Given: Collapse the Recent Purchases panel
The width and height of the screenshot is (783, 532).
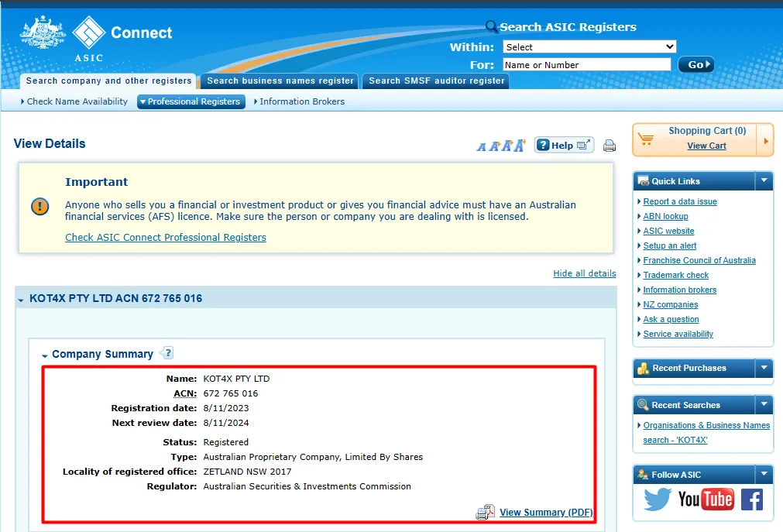Looking at the screenshot, I should tap(764, 368).
